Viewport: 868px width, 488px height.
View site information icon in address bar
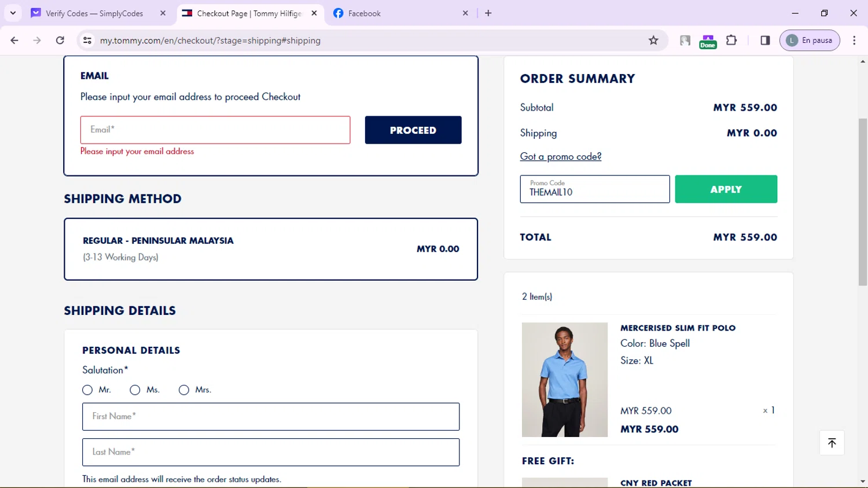click(87, 41)
